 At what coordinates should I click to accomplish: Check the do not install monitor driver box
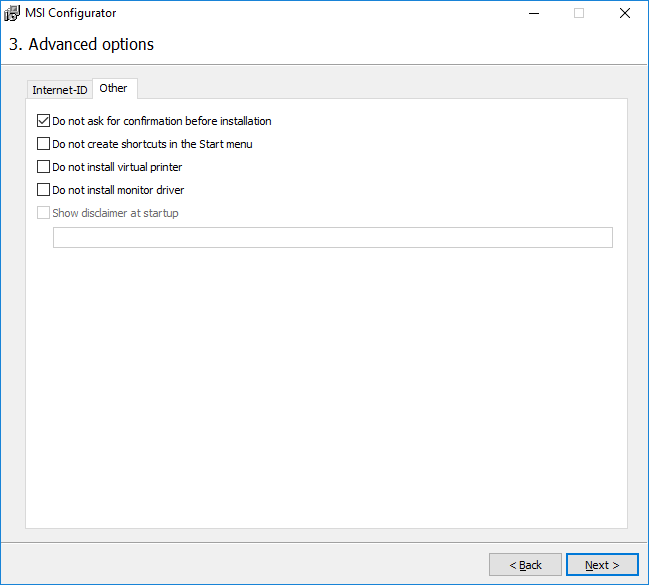[43, 190]
